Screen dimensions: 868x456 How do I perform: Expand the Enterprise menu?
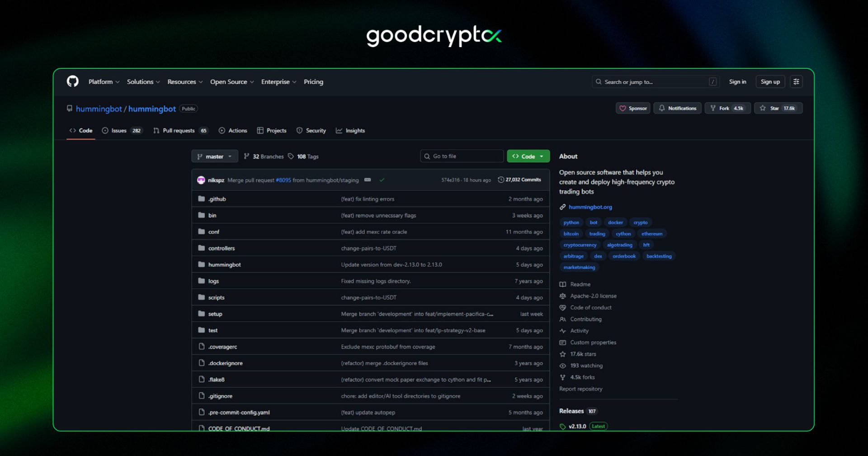coord(278,82)
